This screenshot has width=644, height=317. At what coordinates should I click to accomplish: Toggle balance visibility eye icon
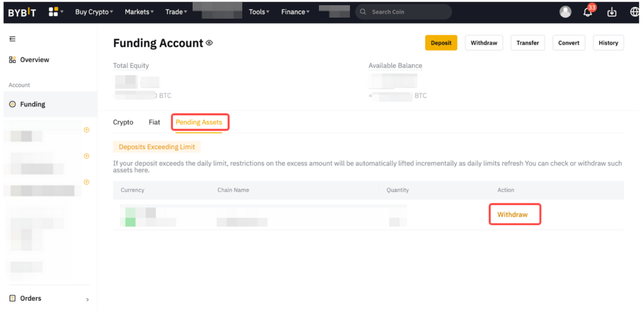[209, 43]
